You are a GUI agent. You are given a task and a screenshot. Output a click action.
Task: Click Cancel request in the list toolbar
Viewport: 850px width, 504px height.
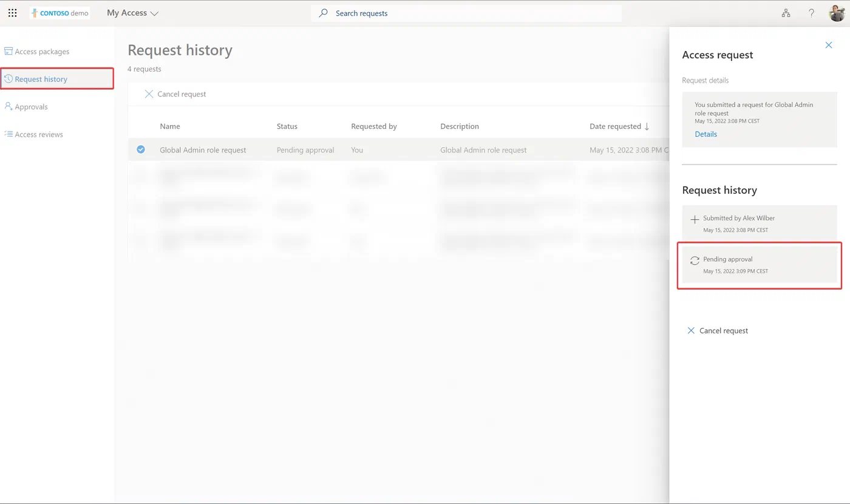(175, 94)
